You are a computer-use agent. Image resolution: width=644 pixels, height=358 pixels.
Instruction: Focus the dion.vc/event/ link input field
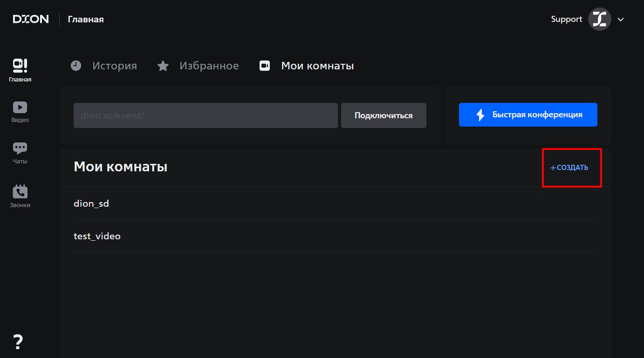click(206, 115)
